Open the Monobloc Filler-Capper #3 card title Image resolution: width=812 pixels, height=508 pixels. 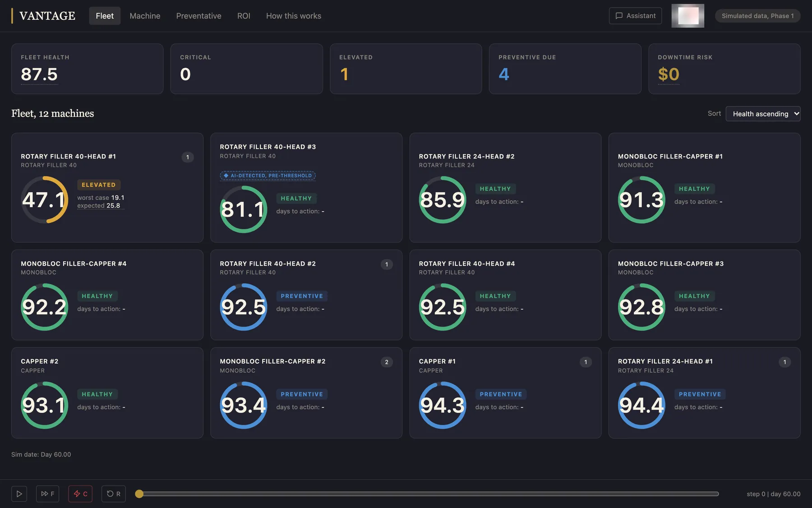click(671, 264)
